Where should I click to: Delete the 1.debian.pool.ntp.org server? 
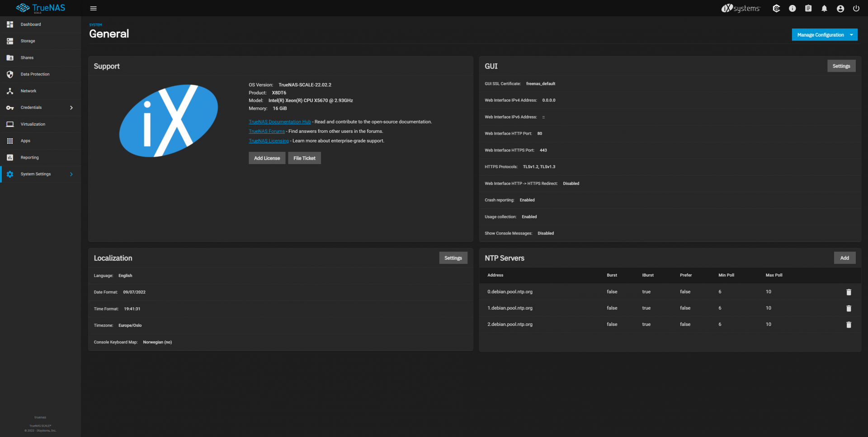click(849, 308)
